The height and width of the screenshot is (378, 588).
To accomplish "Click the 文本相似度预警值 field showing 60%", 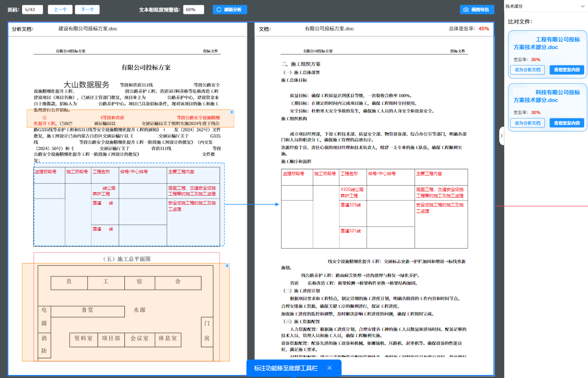I will 194,10.
